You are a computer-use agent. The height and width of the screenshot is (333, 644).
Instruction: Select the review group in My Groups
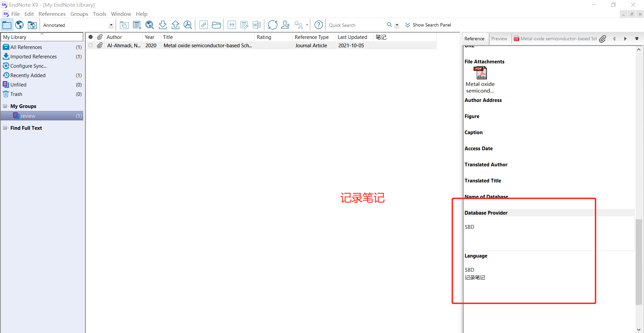(28, 116)
